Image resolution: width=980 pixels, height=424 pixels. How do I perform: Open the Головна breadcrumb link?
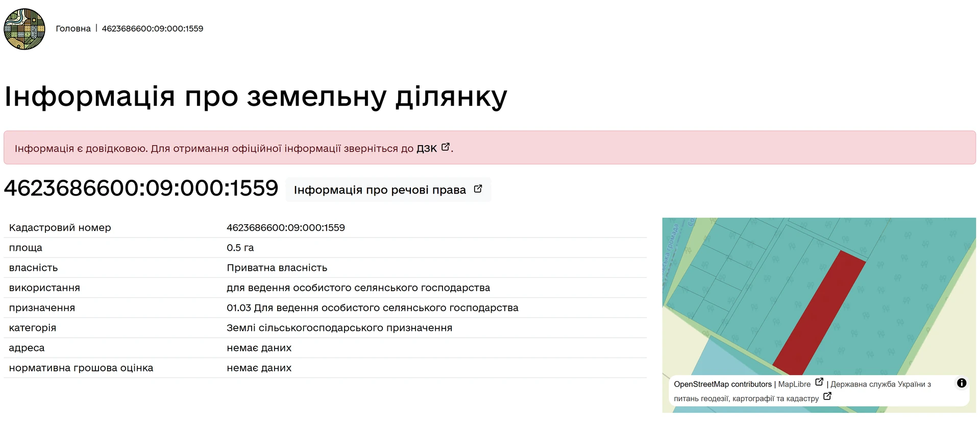(73, 29)
